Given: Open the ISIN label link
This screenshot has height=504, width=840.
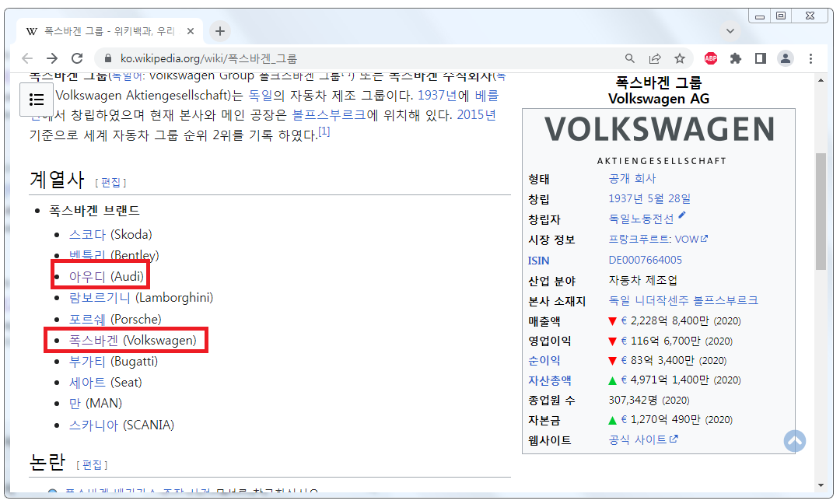Looking at the screenshot, I should point(538,261).
